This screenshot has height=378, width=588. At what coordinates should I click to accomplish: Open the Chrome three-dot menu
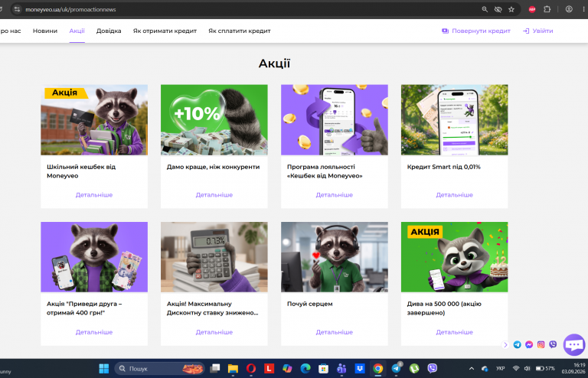(583, 9)
